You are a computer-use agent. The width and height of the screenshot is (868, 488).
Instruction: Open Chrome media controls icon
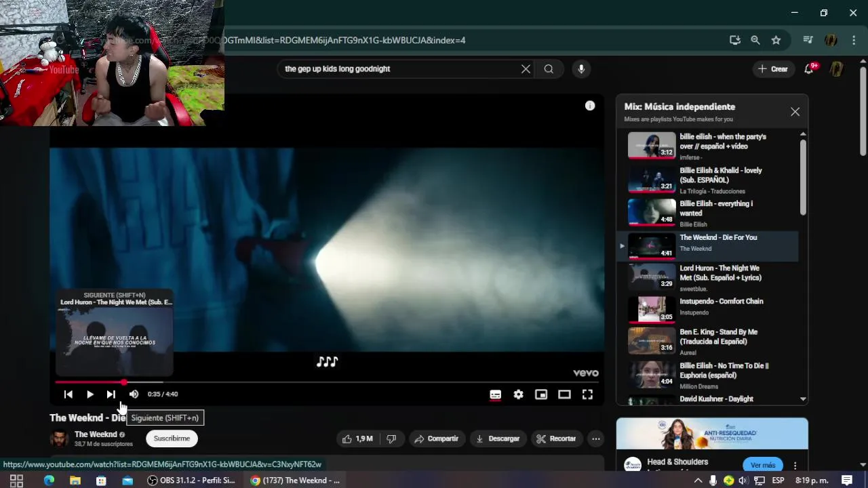[808, 40]
